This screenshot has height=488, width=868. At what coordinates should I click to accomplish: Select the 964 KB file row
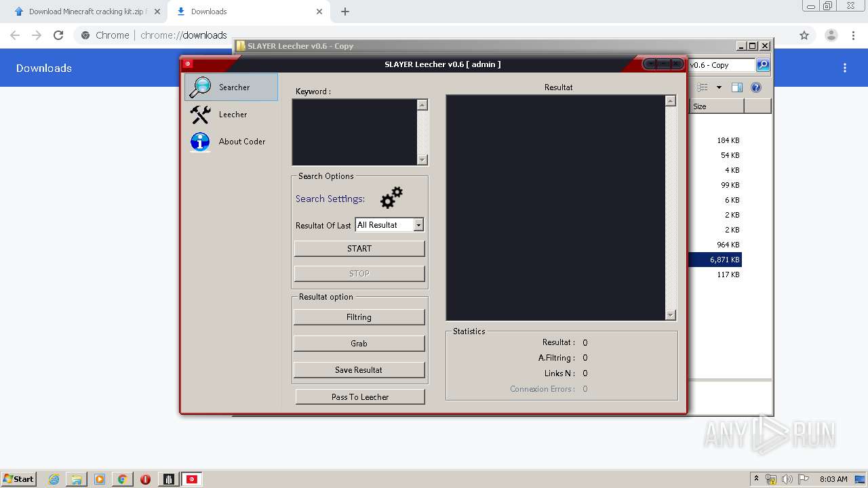(715, 245)
